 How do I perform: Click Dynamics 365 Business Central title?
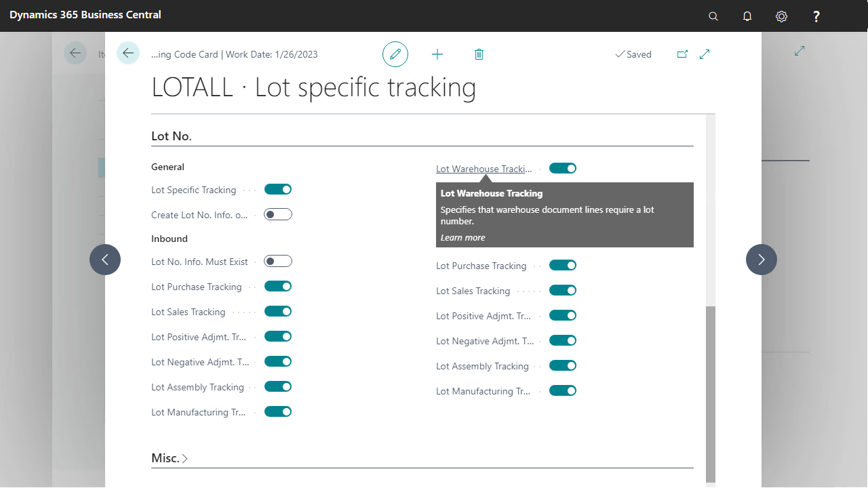tap(85, 14)
